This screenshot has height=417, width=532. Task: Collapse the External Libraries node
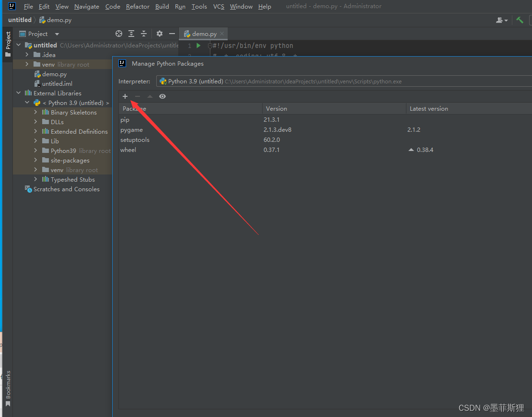tap(19, 93)
